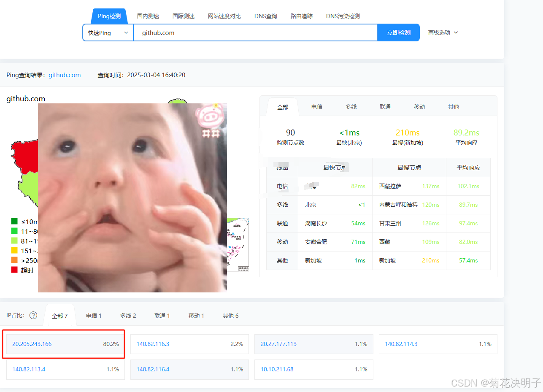Screen dimensions: 543x392
Task: Click the <1ms 最快(北京) value
Action: pyautogui.click(x=349, y=132)
